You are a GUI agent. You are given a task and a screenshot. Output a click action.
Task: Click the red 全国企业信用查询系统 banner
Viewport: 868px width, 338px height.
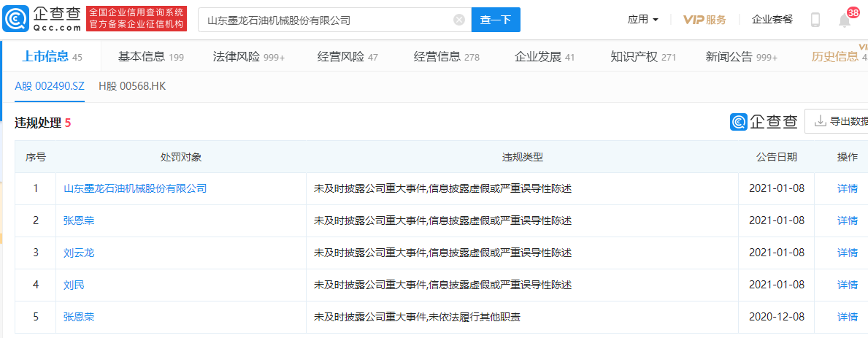[x=137, y=19]
